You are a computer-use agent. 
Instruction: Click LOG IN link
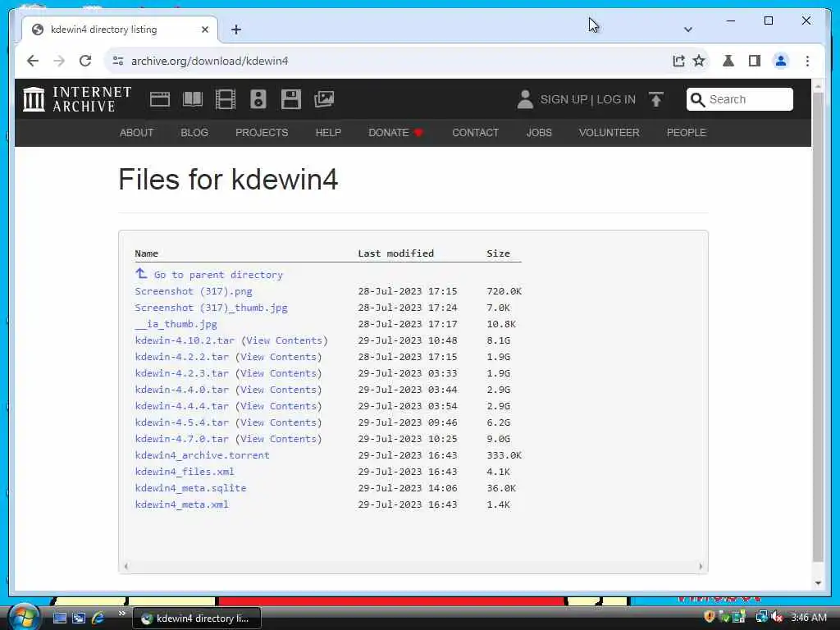pyautogui.click(x=616, y=99)
